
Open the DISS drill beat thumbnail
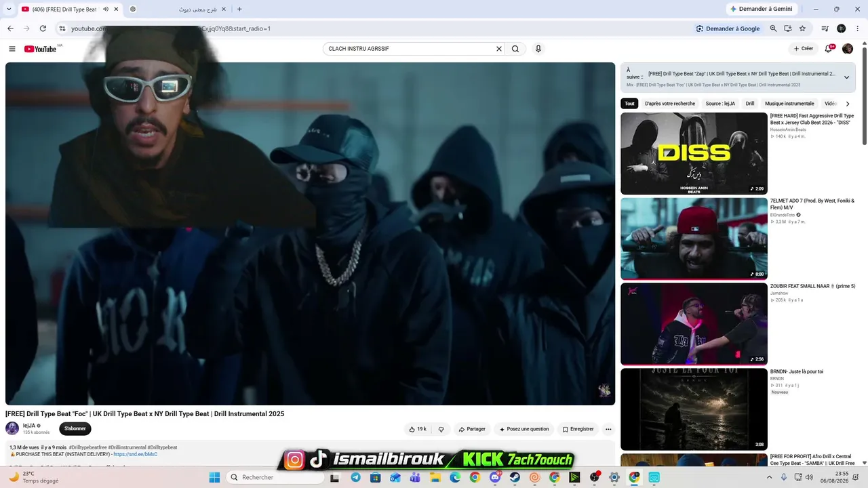click(x=694, y=153)
